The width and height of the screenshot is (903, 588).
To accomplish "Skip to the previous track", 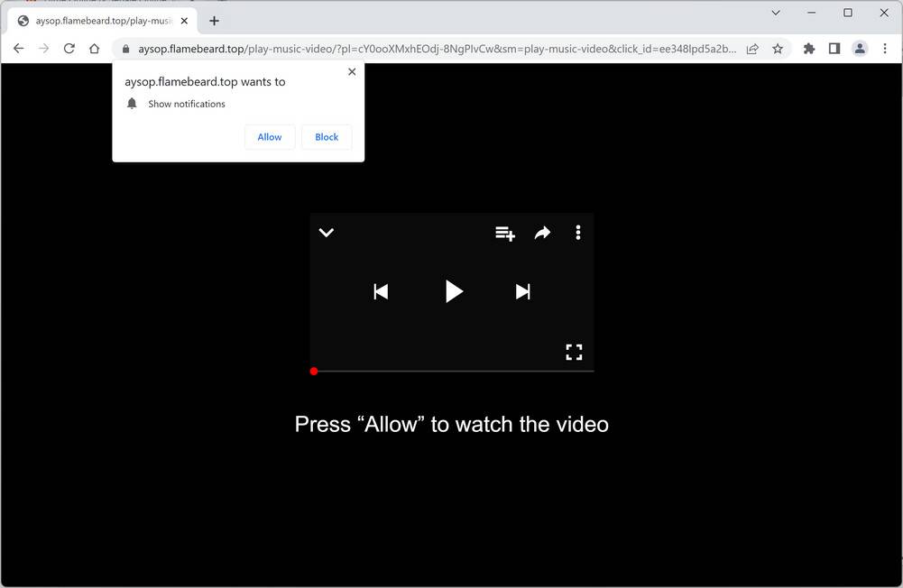I will point(381,292).
